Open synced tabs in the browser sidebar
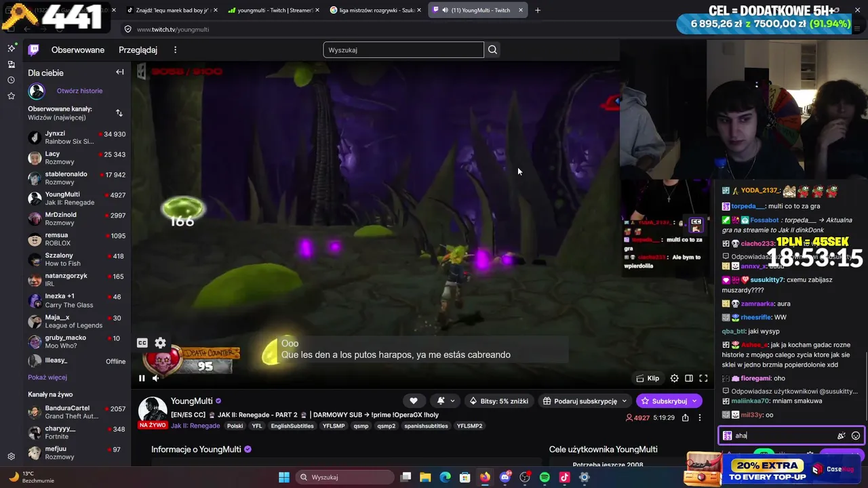 tap(11, 64)
